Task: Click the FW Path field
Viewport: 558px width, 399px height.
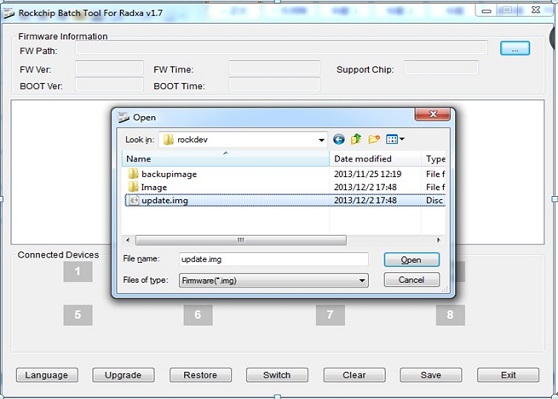Action: point(281,48)
